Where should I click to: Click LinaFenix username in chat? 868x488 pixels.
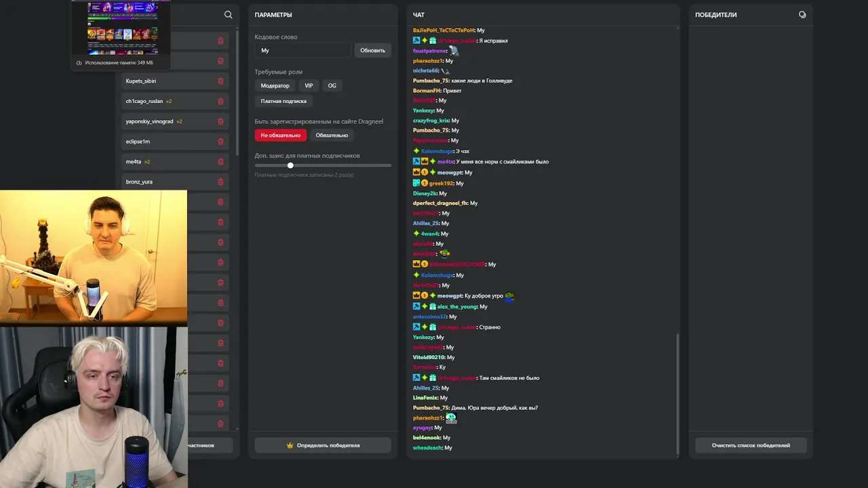click(x=425, y=398)
